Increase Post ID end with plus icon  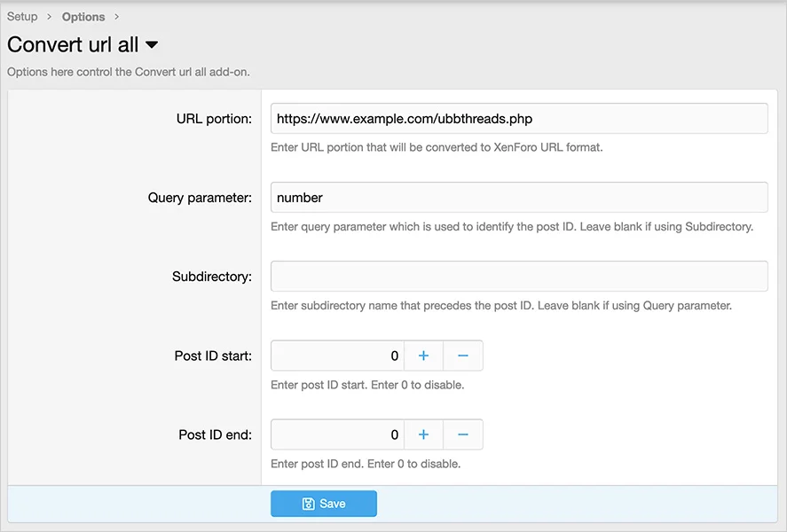pyautogui.click(x=423, y=434)
